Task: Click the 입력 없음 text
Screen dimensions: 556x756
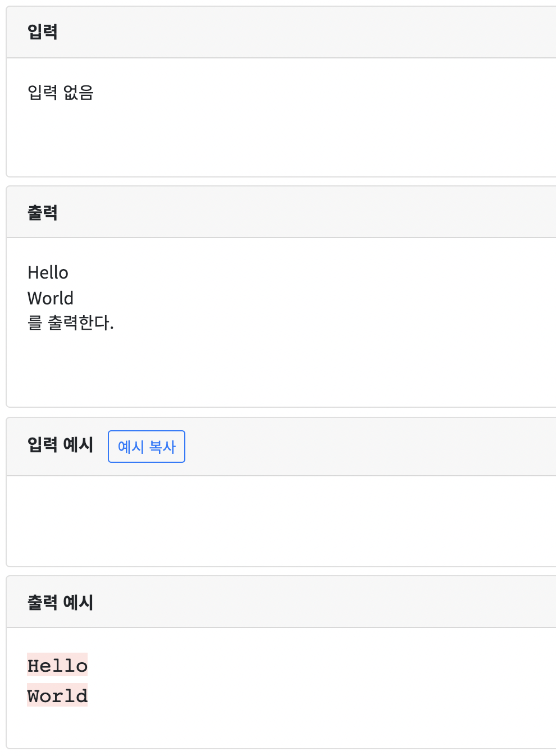Action: coord(61,93)
